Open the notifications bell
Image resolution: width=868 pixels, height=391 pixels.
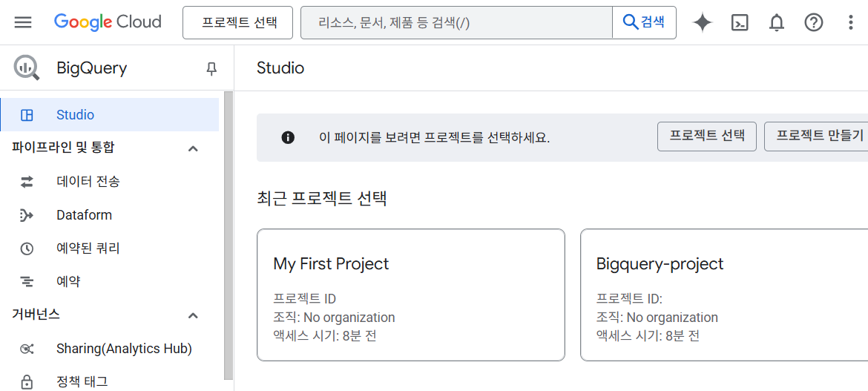tap(777, 23)
